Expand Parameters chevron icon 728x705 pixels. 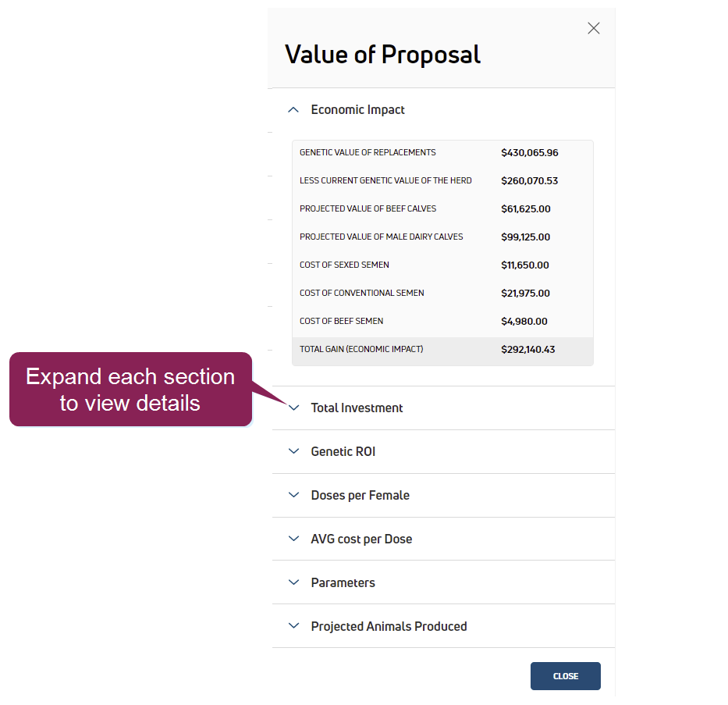tap(293, 583)
